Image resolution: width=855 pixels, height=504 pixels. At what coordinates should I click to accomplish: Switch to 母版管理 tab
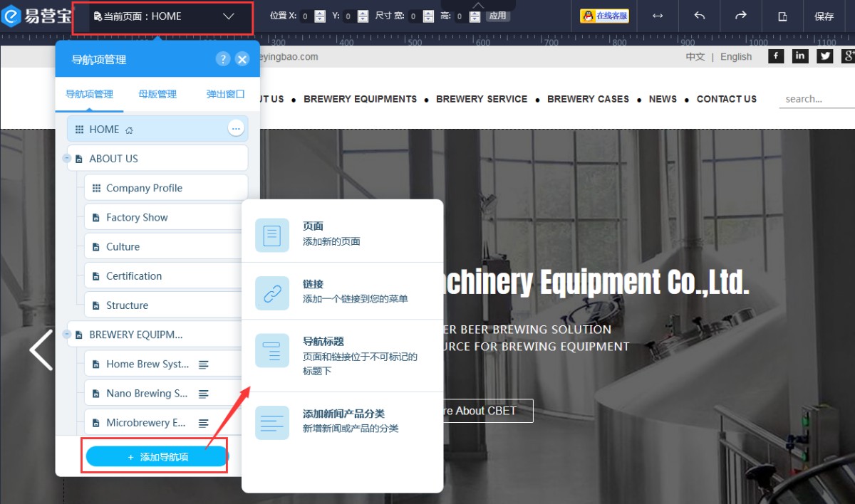[157, 94]
